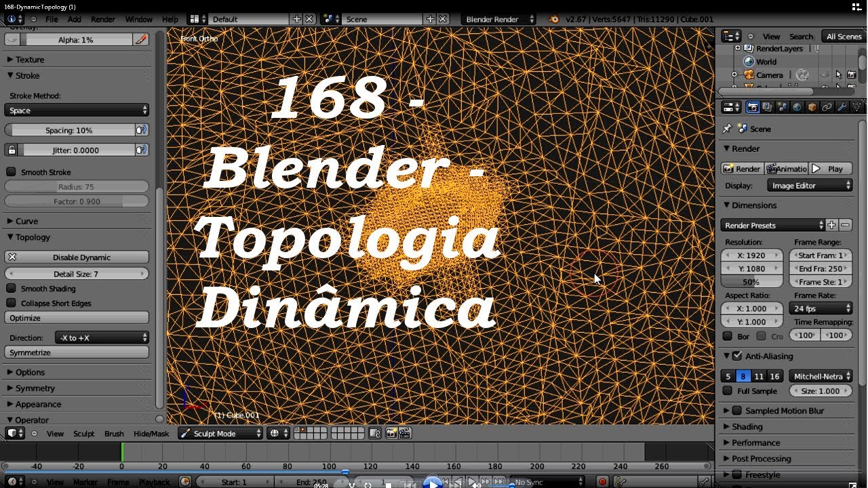868x488 pixels.
Task: Enable the Freestyle checkbox
Action: pyautogui.click(x=737, y=475)
